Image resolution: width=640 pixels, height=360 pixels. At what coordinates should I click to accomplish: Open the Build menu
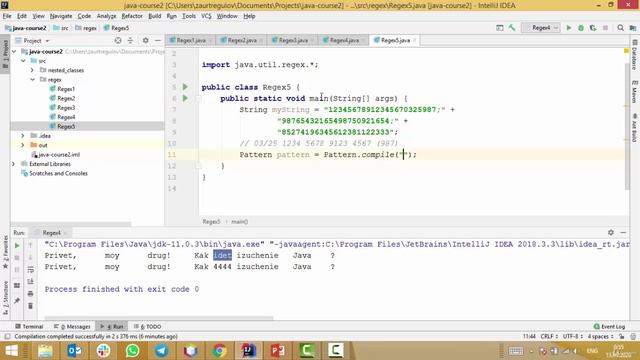[154, 16]
